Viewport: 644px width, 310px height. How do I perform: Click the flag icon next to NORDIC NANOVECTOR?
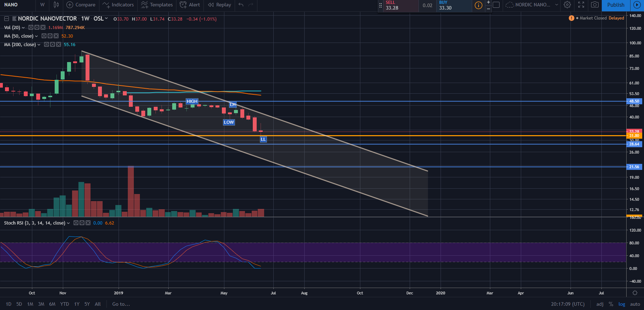[x=15, y=19]
